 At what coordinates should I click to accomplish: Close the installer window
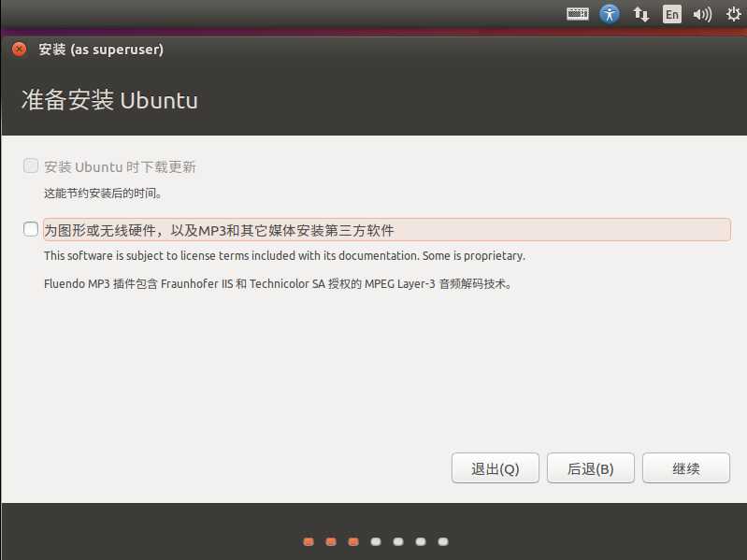pos(19,49)
